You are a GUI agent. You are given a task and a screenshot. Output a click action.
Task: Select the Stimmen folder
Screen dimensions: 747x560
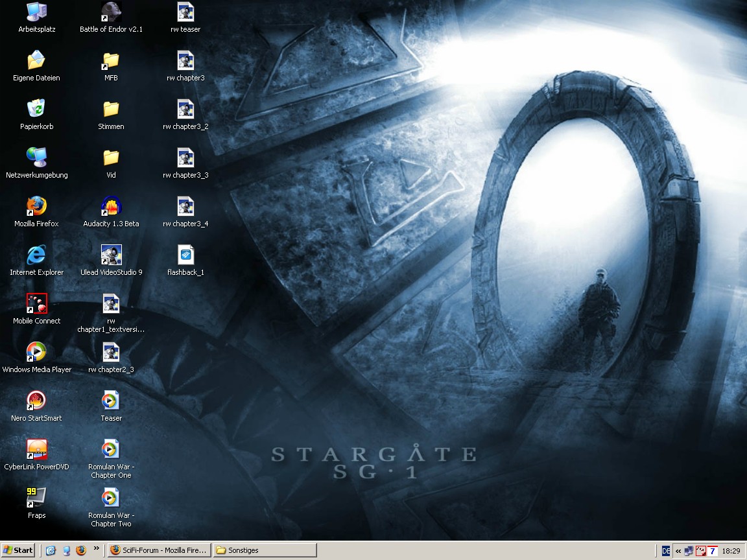111,110
